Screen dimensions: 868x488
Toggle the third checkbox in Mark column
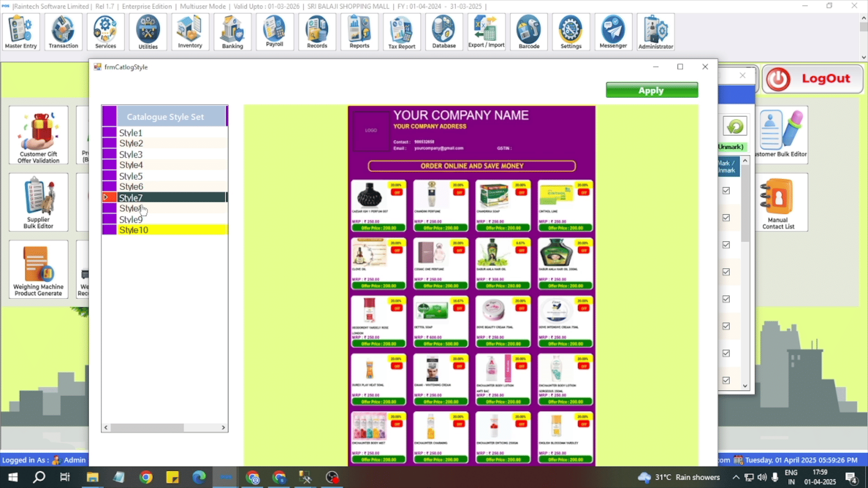[x=726, y=245]
